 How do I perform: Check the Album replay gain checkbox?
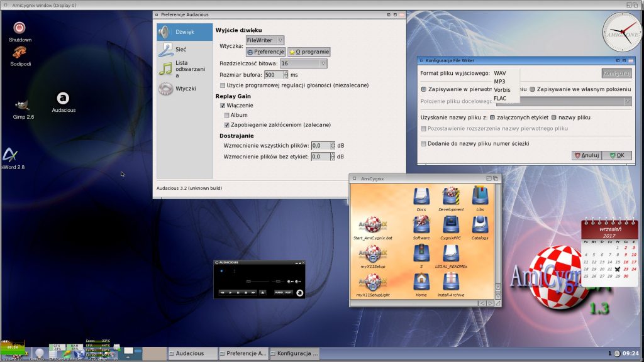(x=226, y=116)
